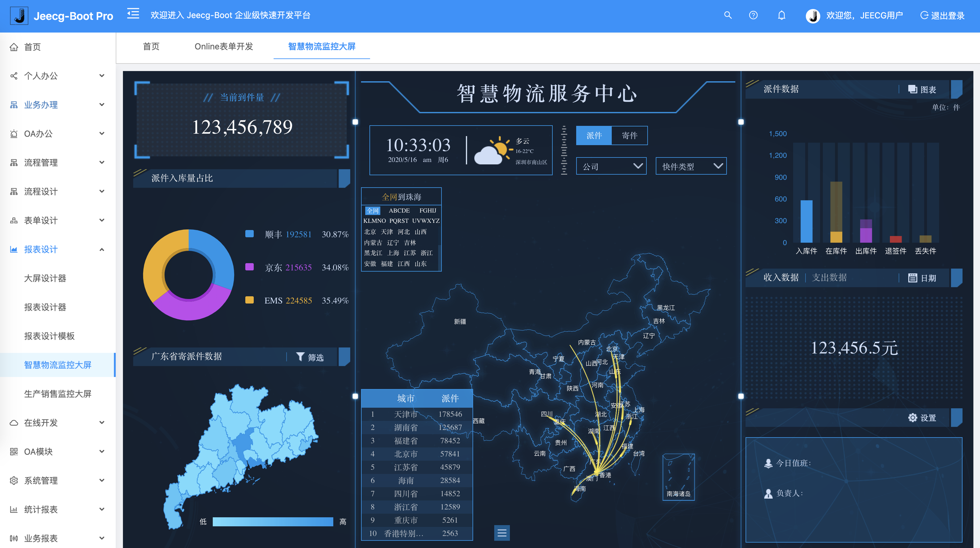Image resolution: width=980 pixels, height=548 pixels.
Task: Switch toggle to 寄件
Action: pos(629,135)
